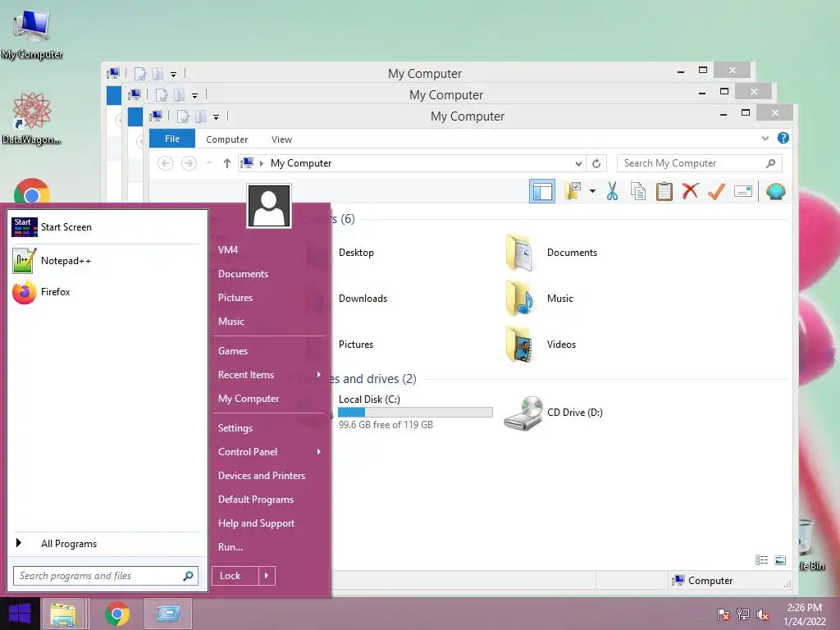Launch Firefox from start menu

(106, 292)
